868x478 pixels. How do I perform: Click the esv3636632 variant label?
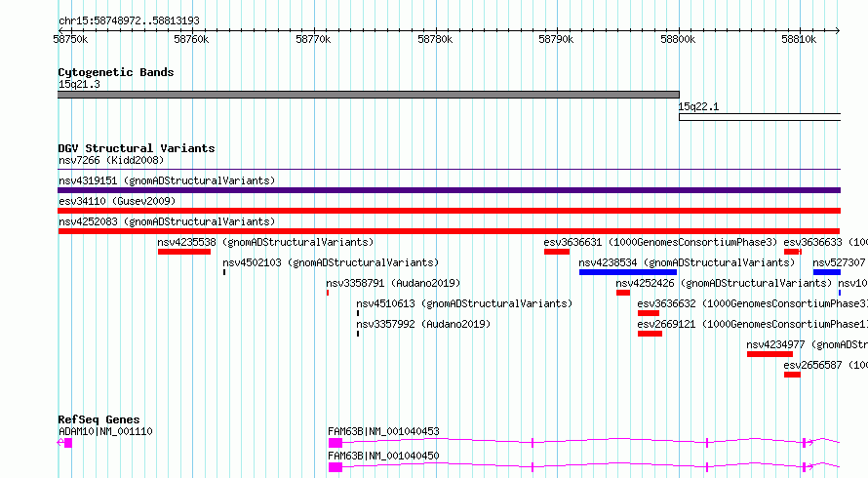coord(752,303)
